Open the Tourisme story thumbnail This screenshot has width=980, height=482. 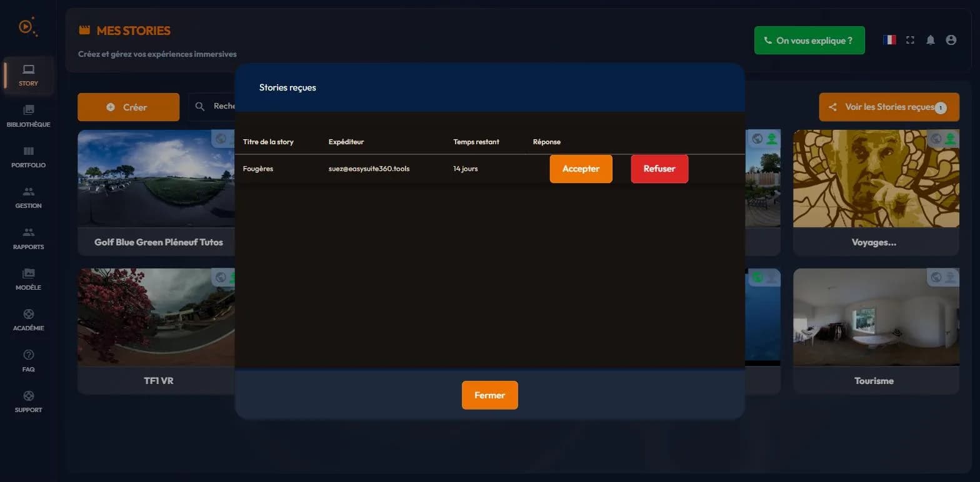pos(876,317)
